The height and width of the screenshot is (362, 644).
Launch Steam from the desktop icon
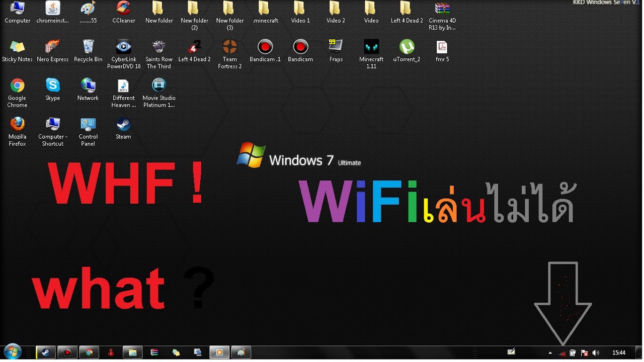123,129
